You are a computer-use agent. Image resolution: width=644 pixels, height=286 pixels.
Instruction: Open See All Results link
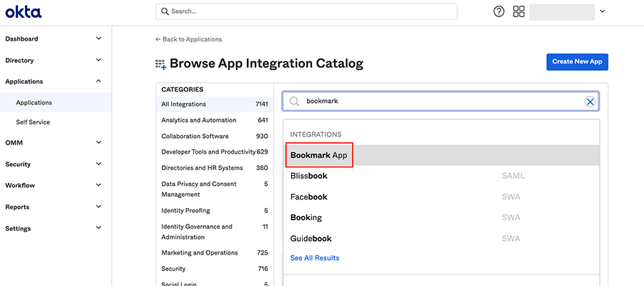pos(315,257)
